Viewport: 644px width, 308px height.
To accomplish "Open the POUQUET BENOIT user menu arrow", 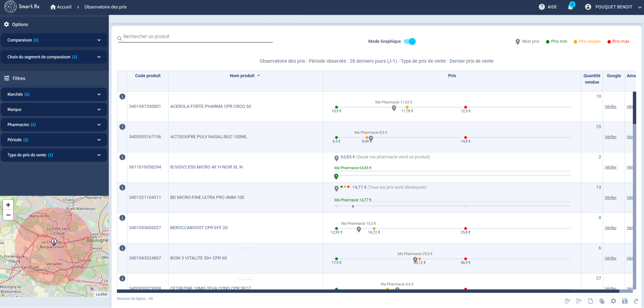I will 640,7.
